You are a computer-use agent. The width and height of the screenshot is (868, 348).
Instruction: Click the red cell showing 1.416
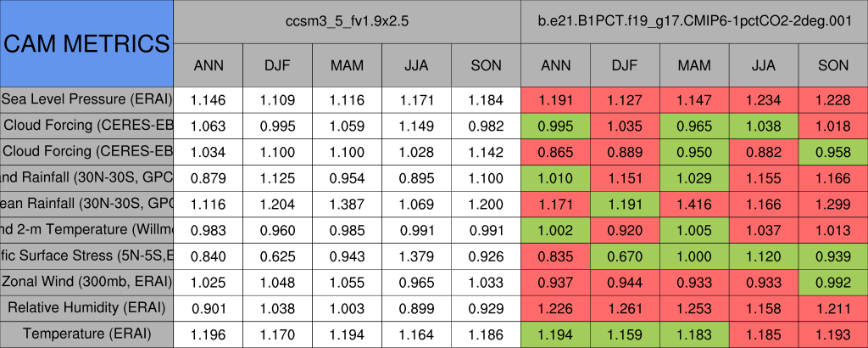click(694, 204)
